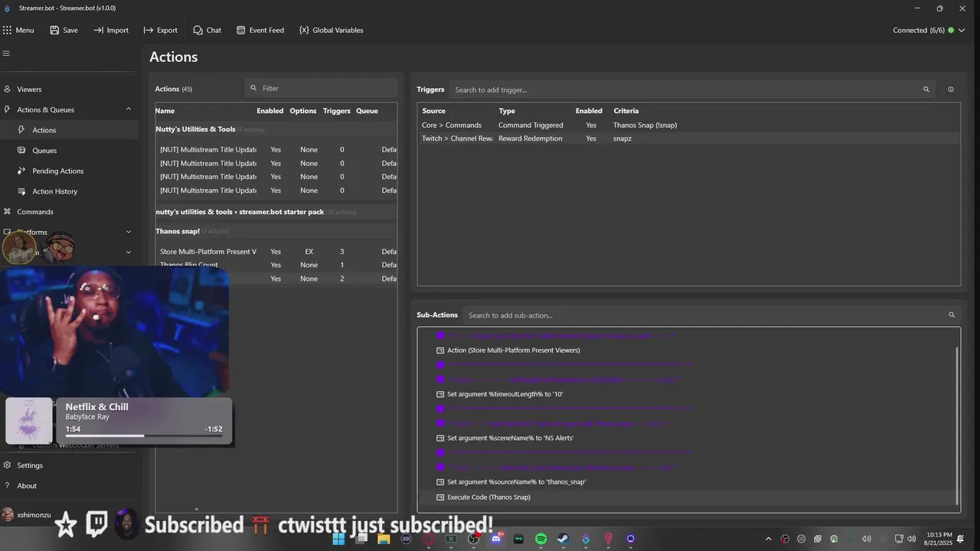The height and width of the screenshot is (551, 980).
Task: Click the Connected (6/6) status
Action: [x=919, y=31]
